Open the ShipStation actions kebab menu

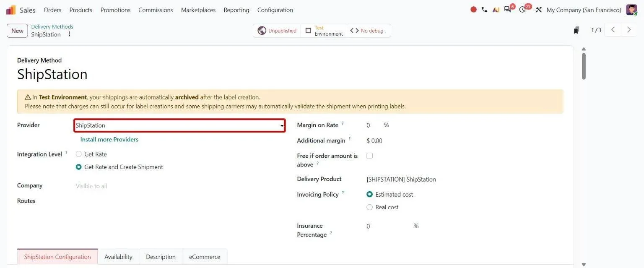pyautogui.click(x=70, y=34)
